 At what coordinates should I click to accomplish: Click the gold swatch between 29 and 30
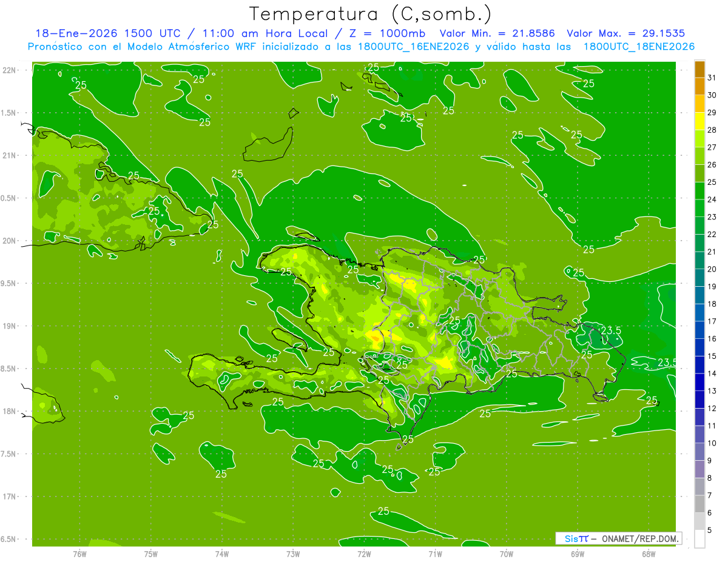tap(699, 104)
